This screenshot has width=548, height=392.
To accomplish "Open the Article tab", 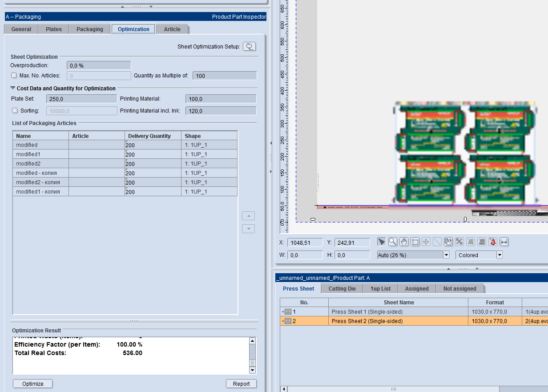I will tap(172, 29).
